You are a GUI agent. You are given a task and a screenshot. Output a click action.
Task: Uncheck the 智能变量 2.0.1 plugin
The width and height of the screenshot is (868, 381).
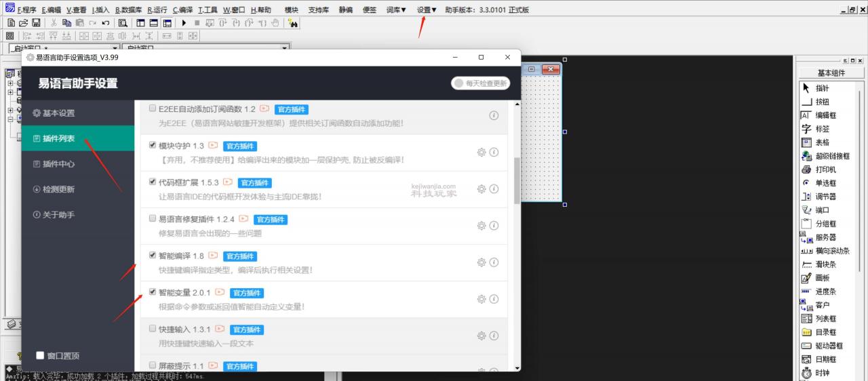[x=153, y=292]
